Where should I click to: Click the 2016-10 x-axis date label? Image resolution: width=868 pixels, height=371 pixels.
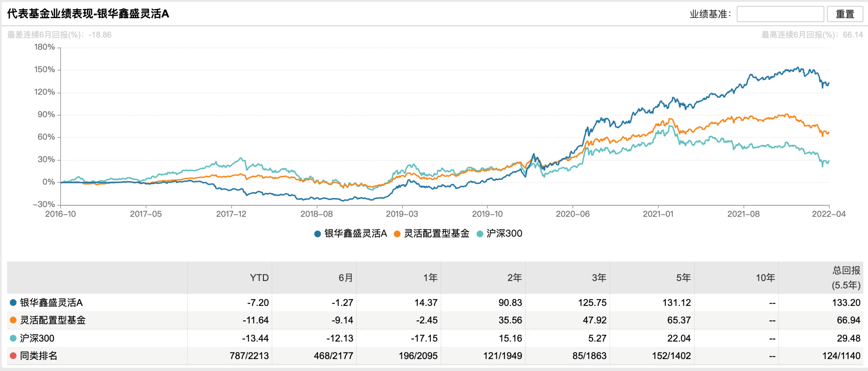(61, 214)
